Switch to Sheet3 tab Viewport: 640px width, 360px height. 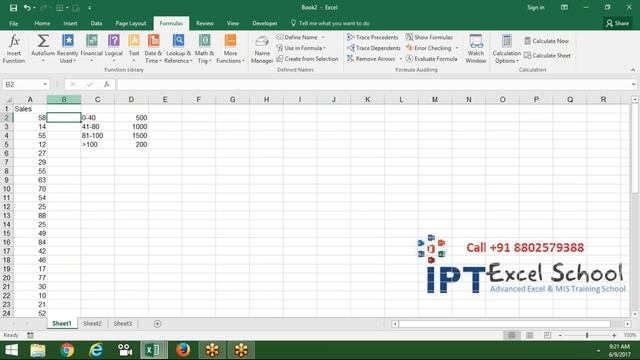click(122, 323)
